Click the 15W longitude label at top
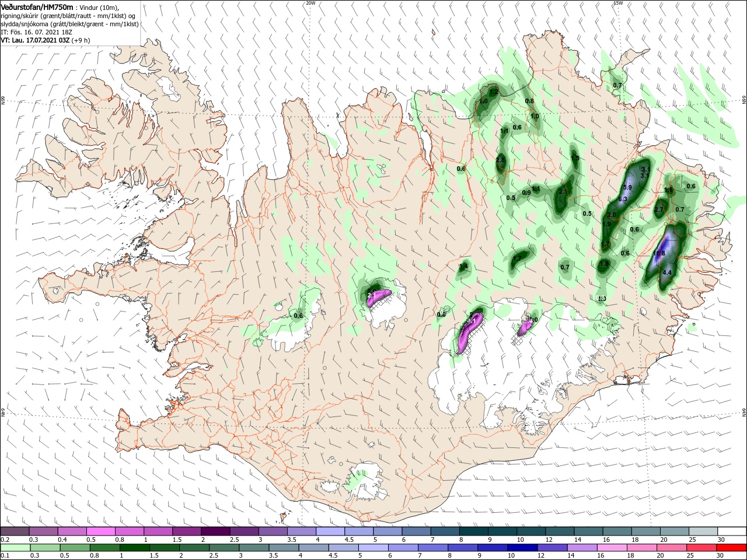The height and width of the screenshot is (560, 747). [x=618, y=3]
